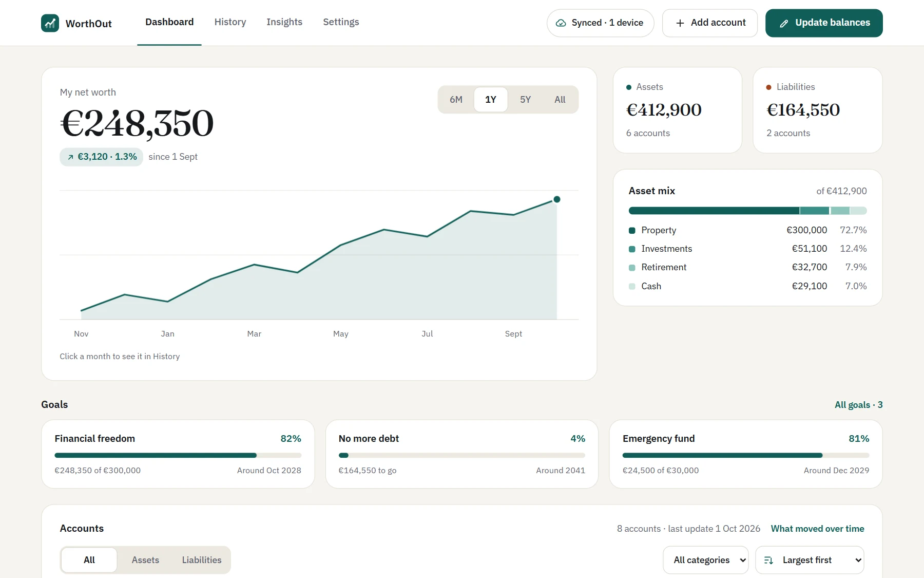Click the Retirement €32,700 value

point(810,267)
